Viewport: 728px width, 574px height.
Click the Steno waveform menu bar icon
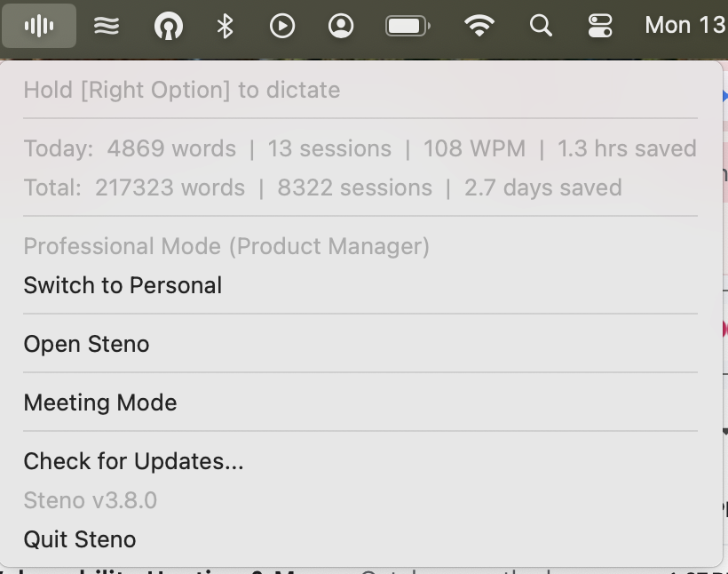(39, 26)
